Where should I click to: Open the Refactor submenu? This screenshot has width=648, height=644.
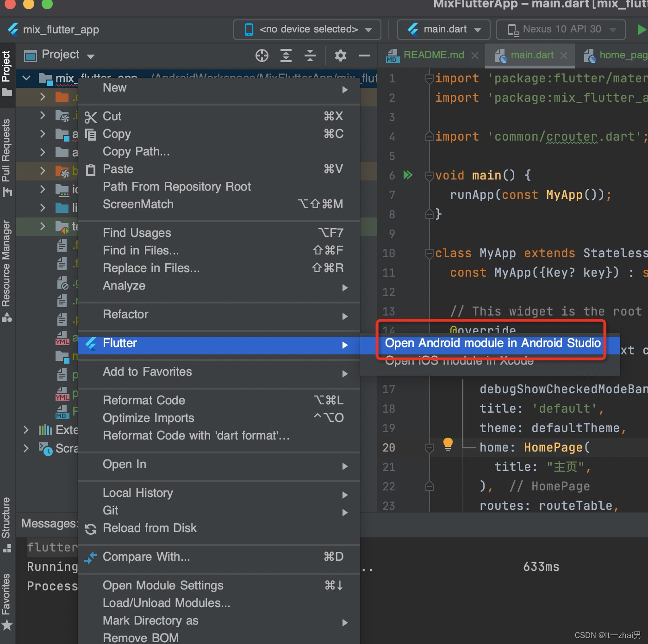click(x=219, y=315)
